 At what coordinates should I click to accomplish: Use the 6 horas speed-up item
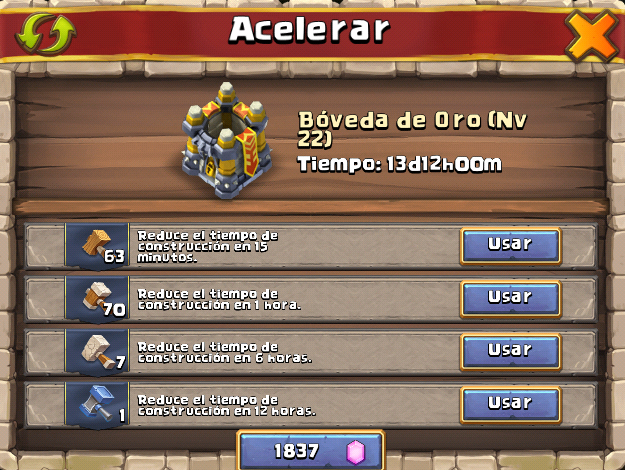(x=511, y=352)
